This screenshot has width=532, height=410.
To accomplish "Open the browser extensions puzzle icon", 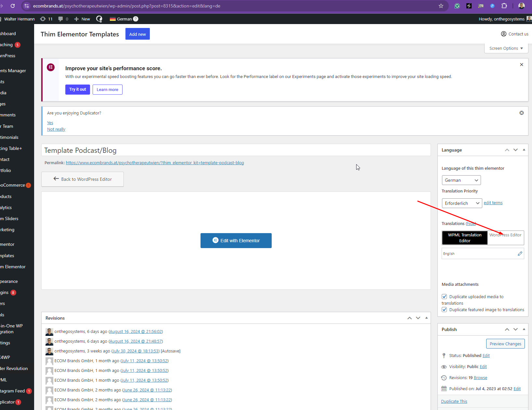I will pyautogui.click(x=504, y=6).
